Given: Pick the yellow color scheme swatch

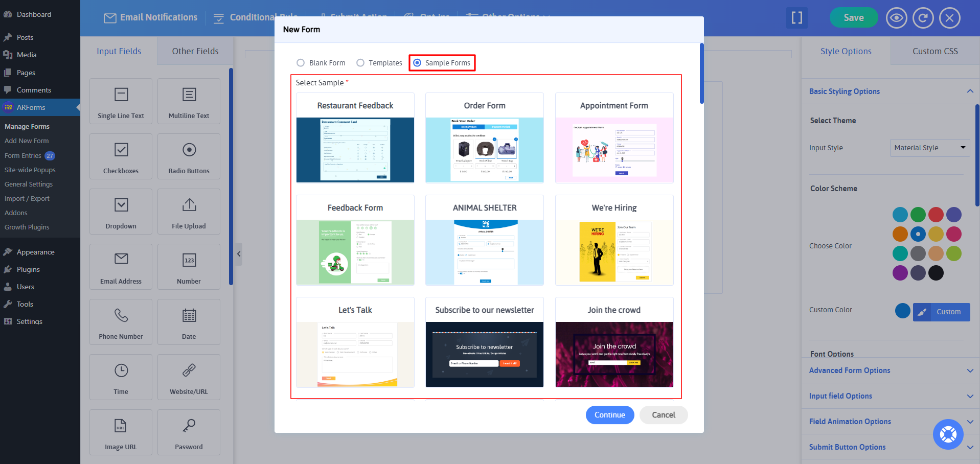Looking at the screenshot, I should tap(936, 234).
